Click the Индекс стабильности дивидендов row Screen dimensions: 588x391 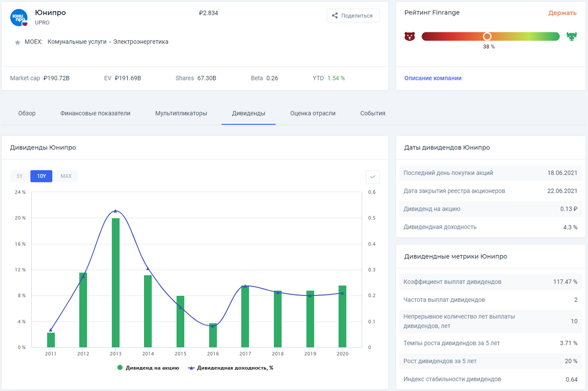click(490, 379)
